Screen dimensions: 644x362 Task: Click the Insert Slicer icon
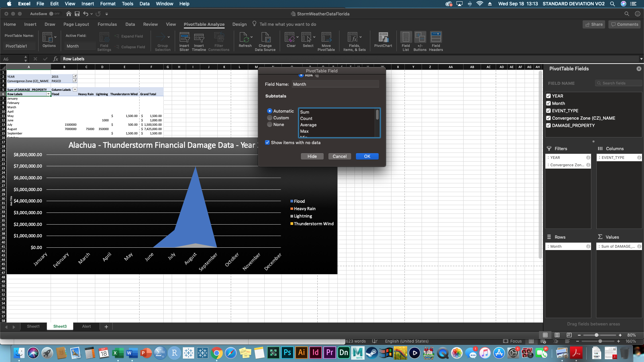(x=184, y=38)
